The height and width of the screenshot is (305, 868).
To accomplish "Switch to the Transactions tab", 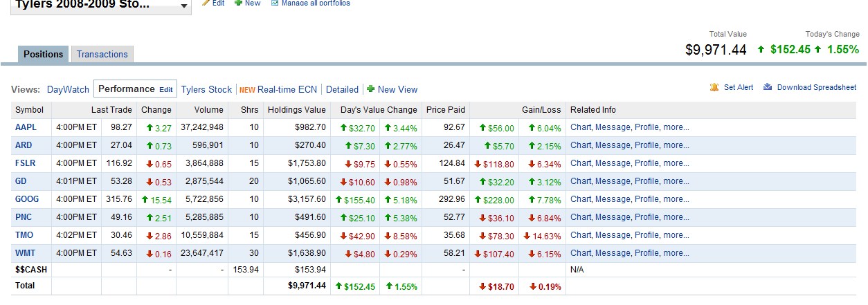I will pos(102,55).
